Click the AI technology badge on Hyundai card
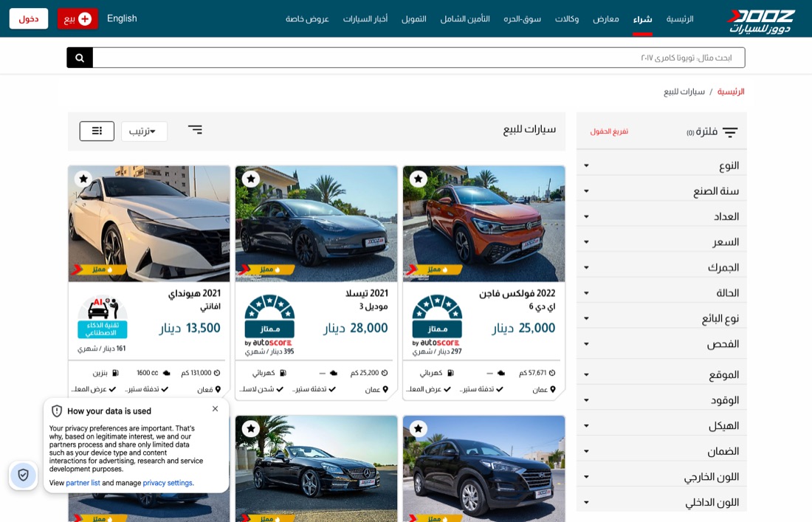 (103, 317)
